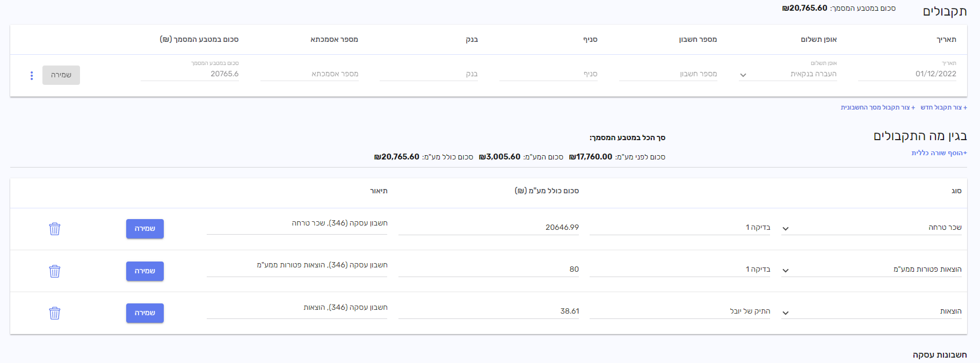Screen dimensions: 980x363
Task: Save the 38.61 expenses row
Action: click(x=145, y=313)
